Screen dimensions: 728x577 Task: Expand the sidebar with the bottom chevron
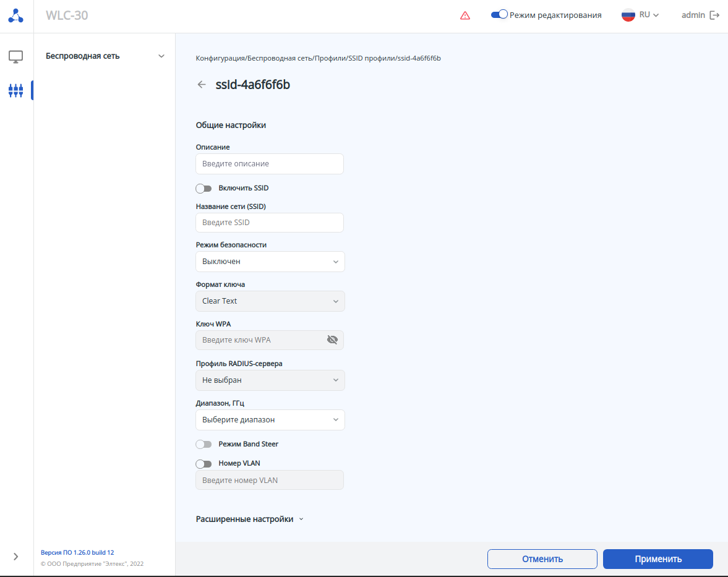click(x=16, y=557)
